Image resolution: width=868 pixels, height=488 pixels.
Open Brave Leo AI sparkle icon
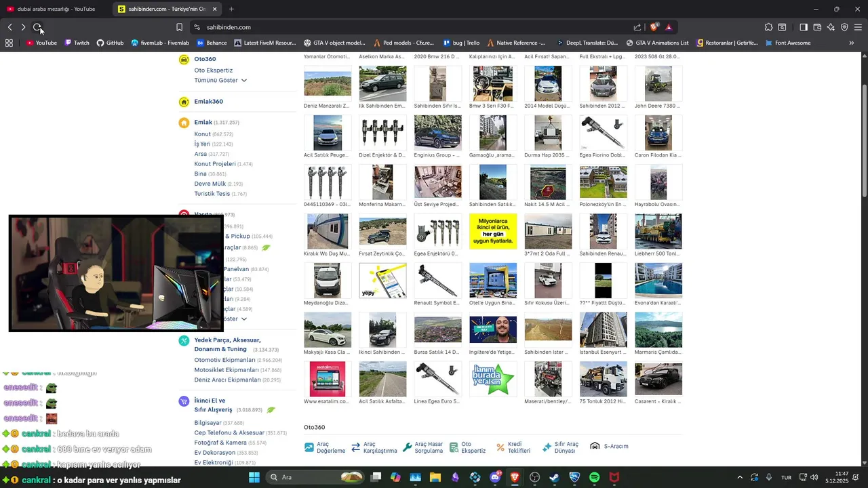tap(831, 27)
